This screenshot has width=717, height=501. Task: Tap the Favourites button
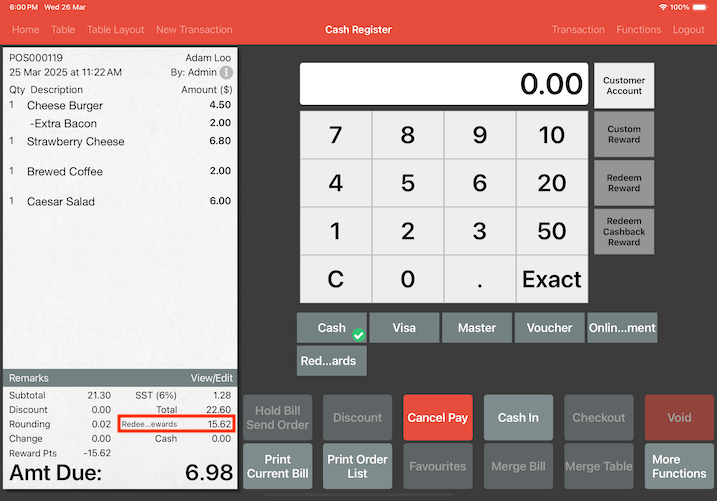coord(438,466)
